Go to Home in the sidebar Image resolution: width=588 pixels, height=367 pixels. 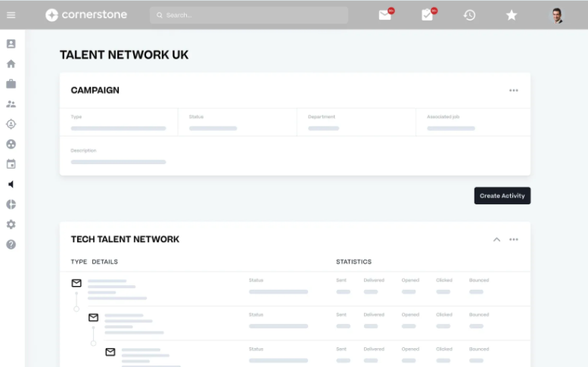click(11, 64)
